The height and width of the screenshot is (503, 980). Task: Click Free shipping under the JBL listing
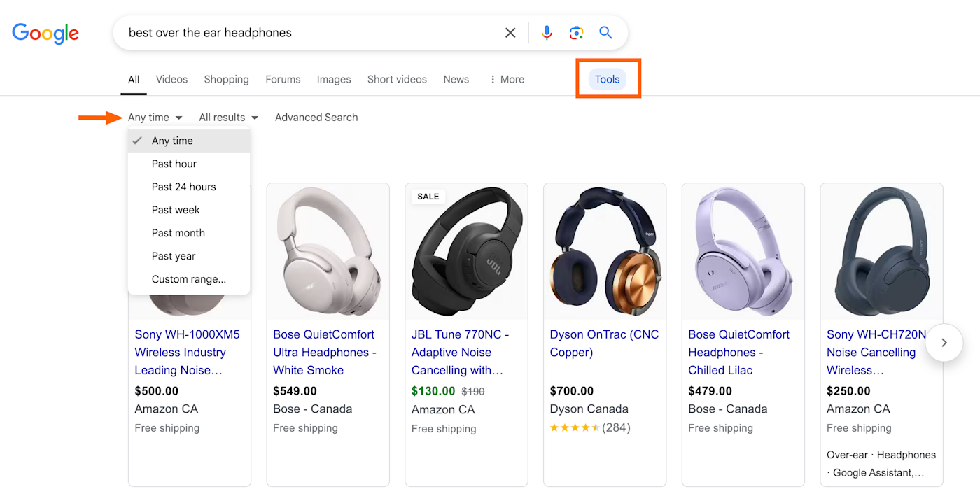(444, 429)
